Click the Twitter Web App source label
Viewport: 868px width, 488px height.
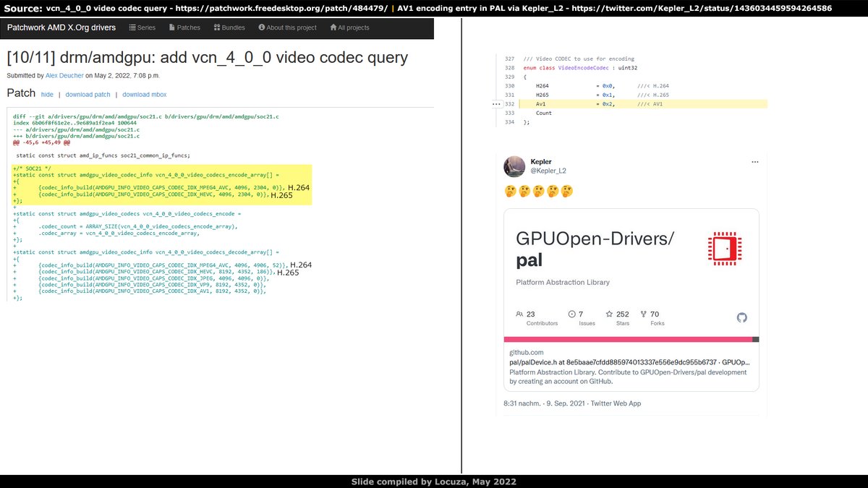pyautogui.click(x=616, y=403)
